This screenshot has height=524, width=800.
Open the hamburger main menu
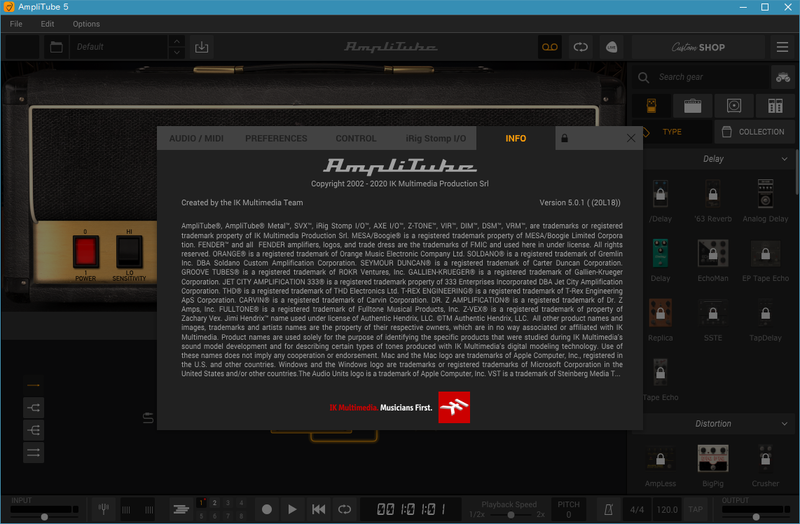(782, 47)
